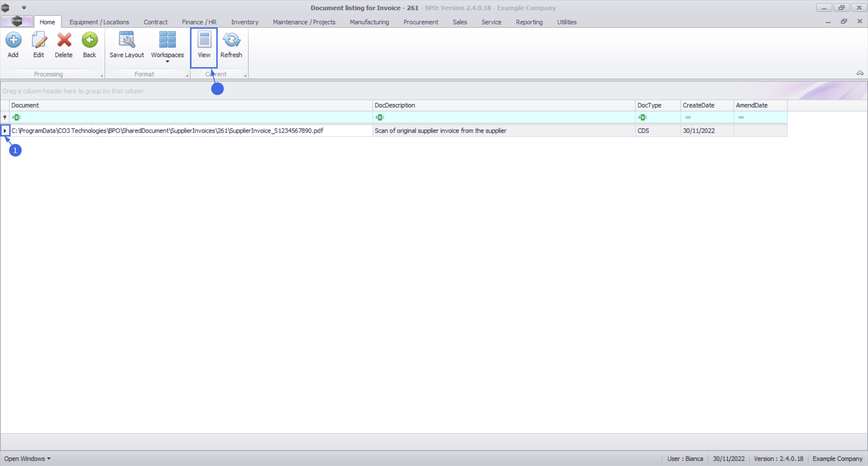Sort by the Document column header
868x466 pixels.
[191, 105]
